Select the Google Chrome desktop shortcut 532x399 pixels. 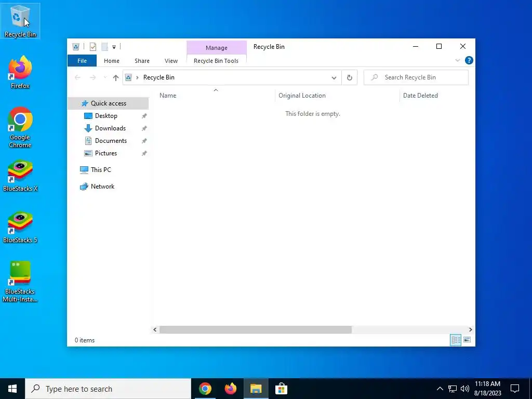tap(20, 128)
